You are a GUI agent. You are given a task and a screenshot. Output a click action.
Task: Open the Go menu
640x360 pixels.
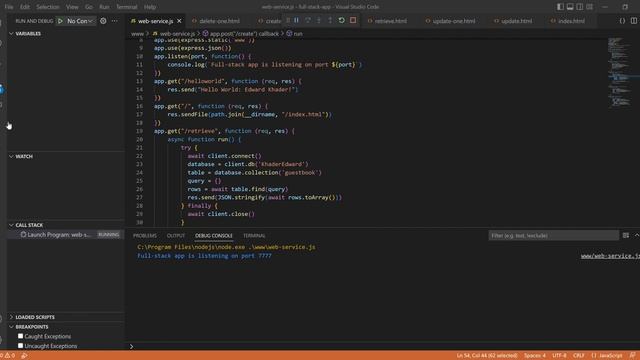89,7
